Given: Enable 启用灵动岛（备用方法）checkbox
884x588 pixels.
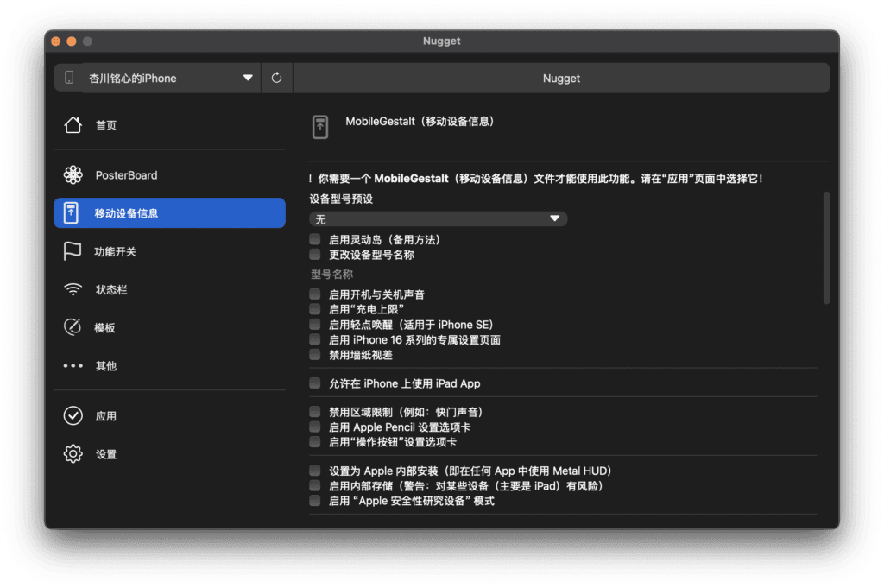Looking at the screenshot, I should point(315,238).
